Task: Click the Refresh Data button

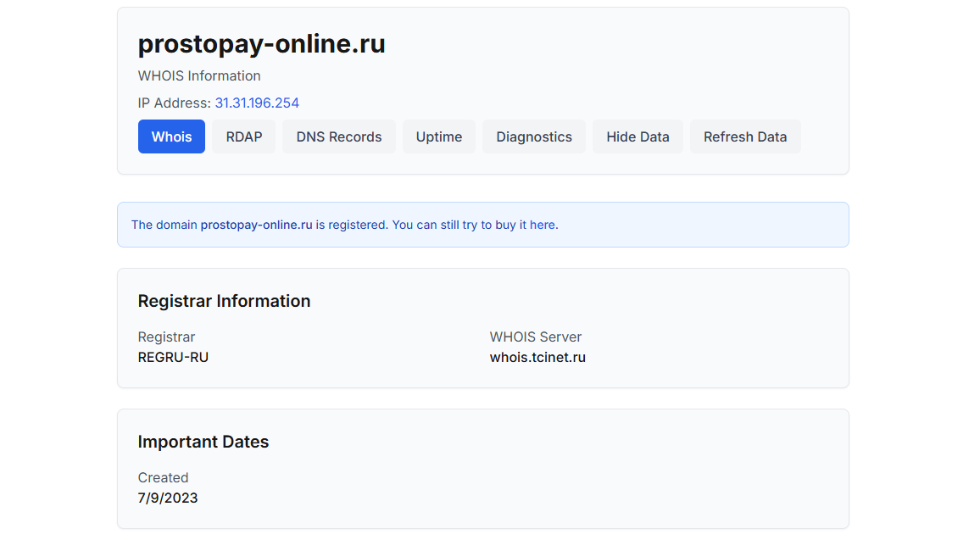Action: point(744,136)
